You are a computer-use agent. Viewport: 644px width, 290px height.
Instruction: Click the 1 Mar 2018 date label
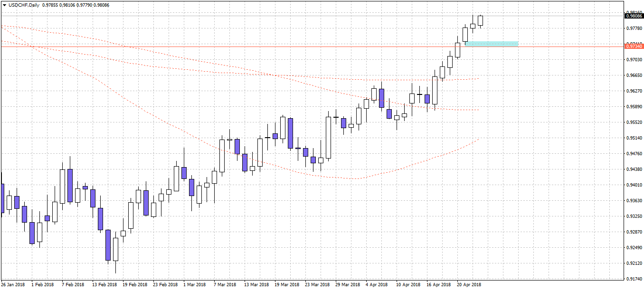[x=195, y=285]
